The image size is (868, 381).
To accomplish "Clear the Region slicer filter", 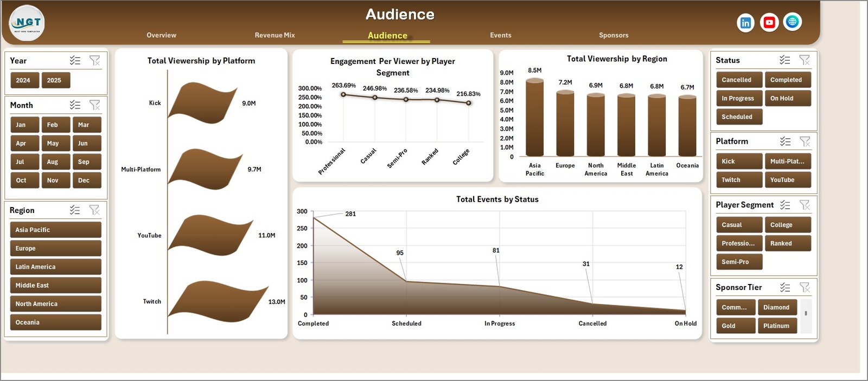I will [95, 210].
